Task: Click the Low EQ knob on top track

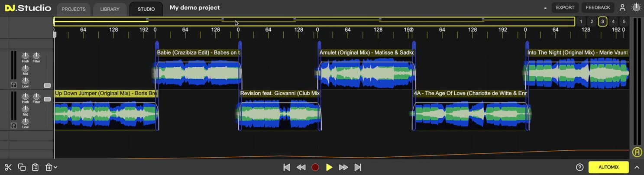Action: (x=26, y=81)
